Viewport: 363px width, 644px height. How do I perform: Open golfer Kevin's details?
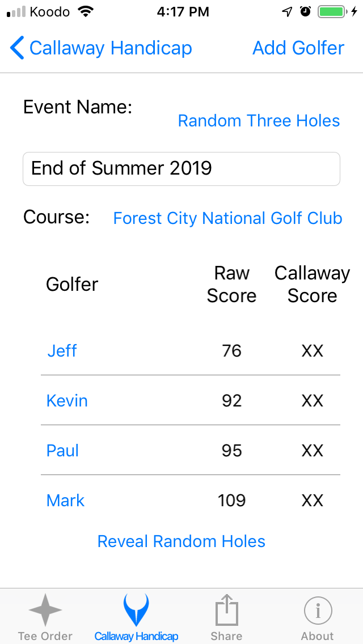(x=67, y=400)
